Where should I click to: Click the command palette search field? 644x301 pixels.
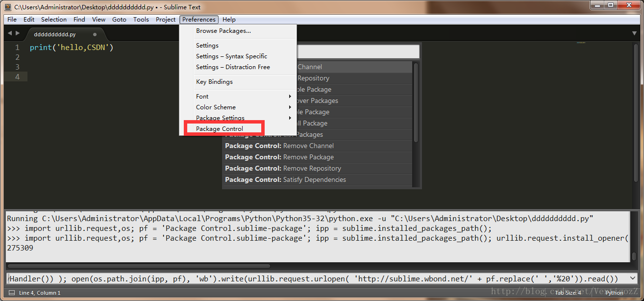358,52
